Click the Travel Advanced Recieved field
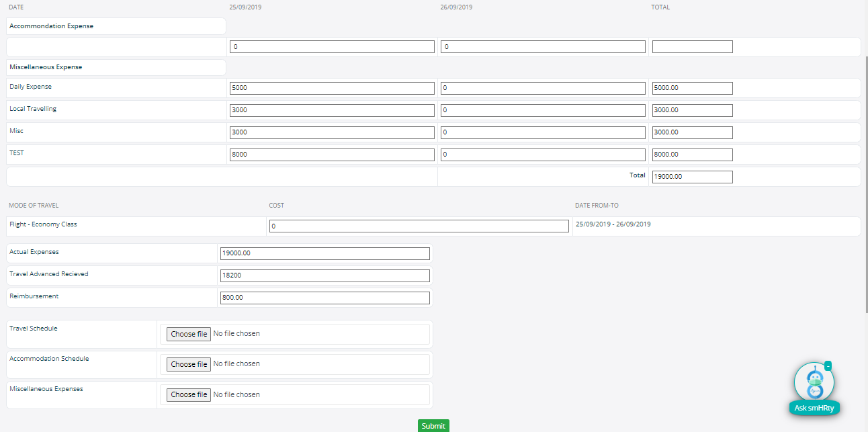The height and width of the screenshot is (432, 868). click(324, 275)
